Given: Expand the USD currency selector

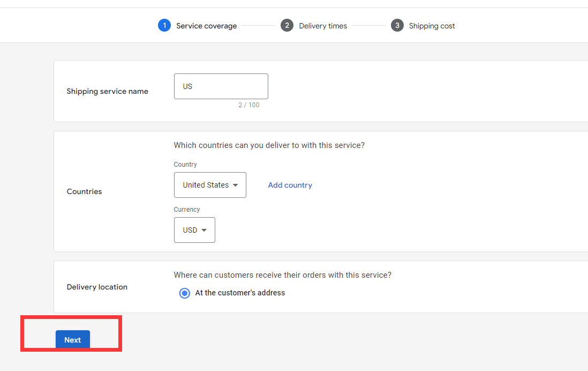Looking at the screenshot, I should point(194,229).
